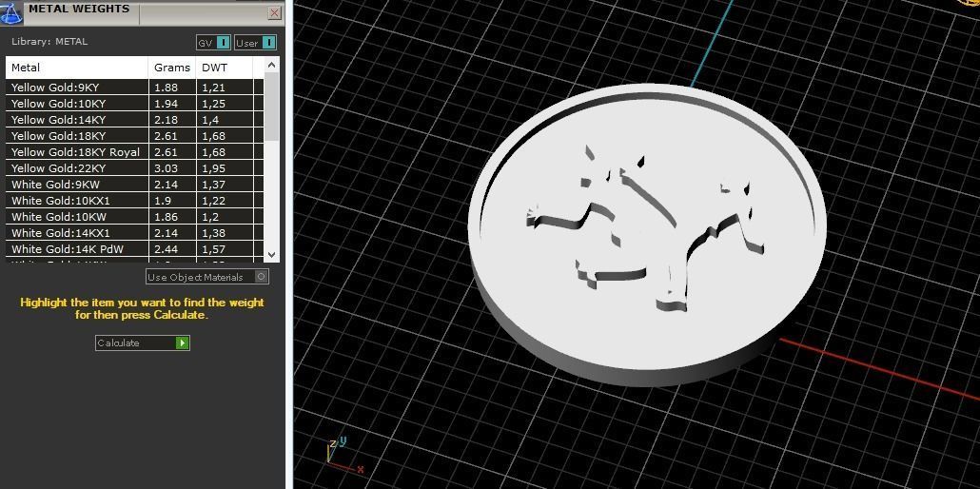Close the Metal Weights panel
Image resolution: width=980 pixels, height=489 pixels.
pyautogui.click(x=274, y=12)
